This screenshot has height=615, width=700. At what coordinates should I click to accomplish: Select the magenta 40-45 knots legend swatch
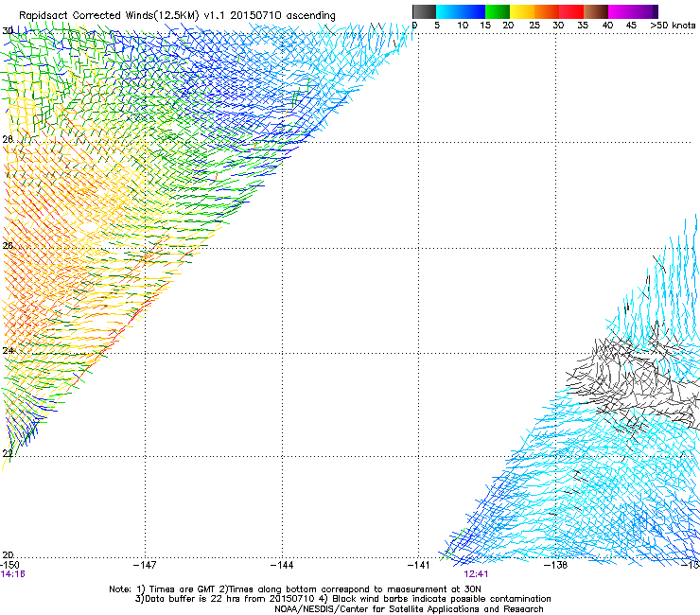click(621, 11)
